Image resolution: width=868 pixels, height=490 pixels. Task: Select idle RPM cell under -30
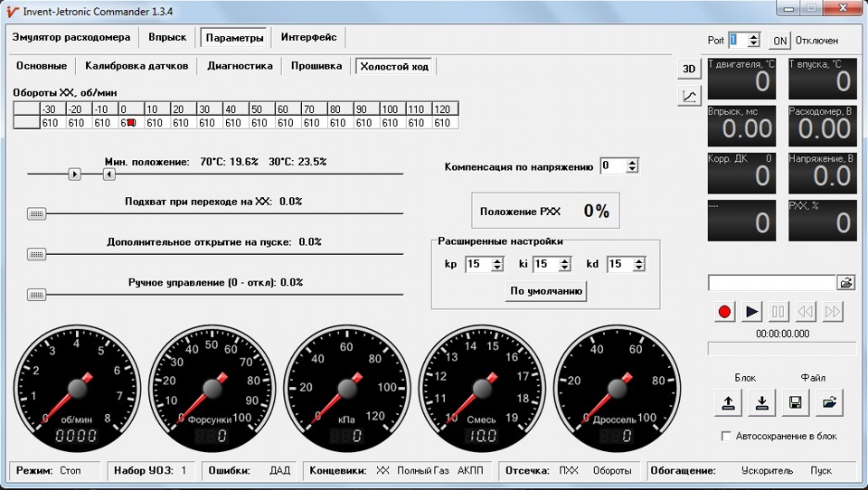(x=53, y=123)
